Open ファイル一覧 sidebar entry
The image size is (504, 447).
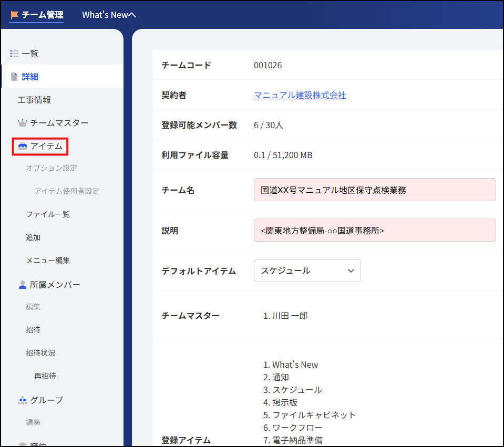[48, 214]
